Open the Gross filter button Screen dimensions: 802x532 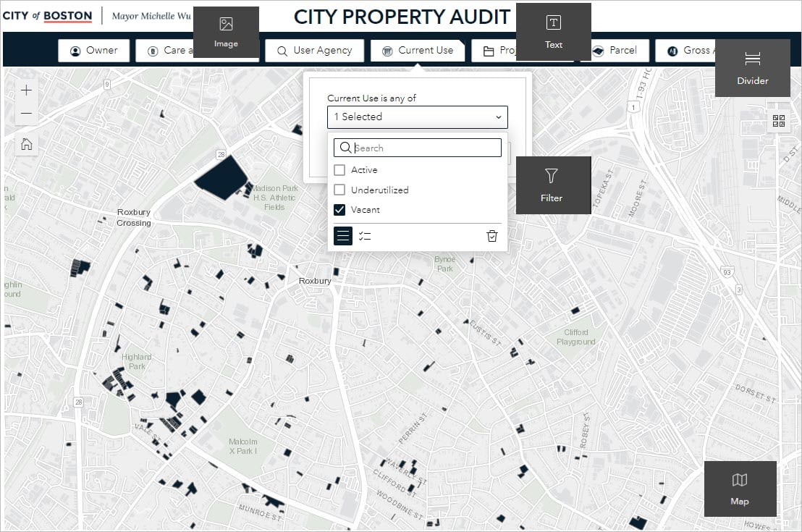pos(685,51)
